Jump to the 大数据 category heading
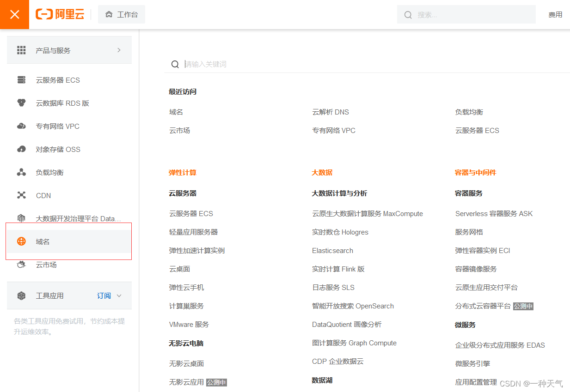Image resolution: width=570 pixels, height=392 pixels. click(322, 172)
